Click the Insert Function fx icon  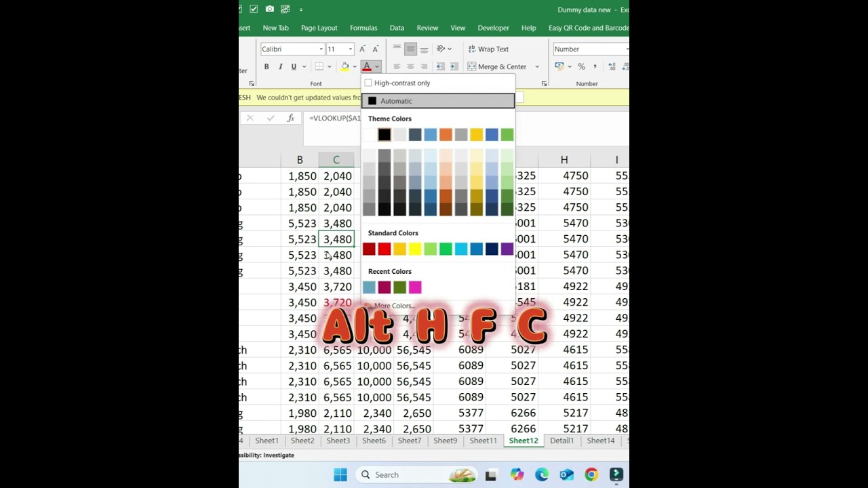[x=290, y=118]
